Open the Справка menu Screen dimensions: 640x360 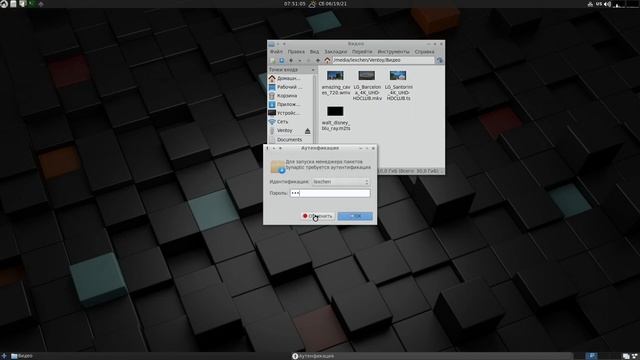[424, 52]
